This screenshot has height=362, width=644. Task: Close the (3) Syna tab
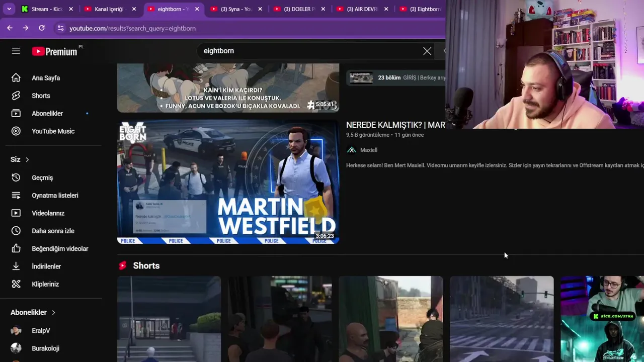(x=260, y=9)
